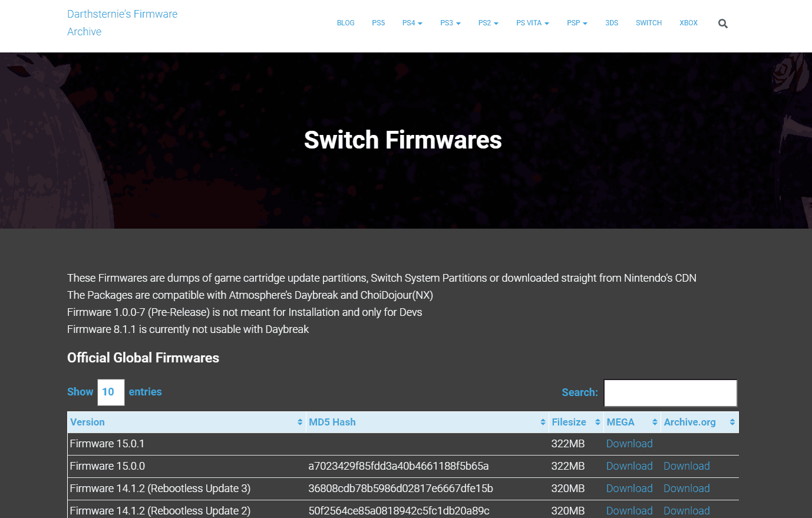Click the MD5 Hash column header
The width and height of the screenshot is (812, 518).
[427, 422]
